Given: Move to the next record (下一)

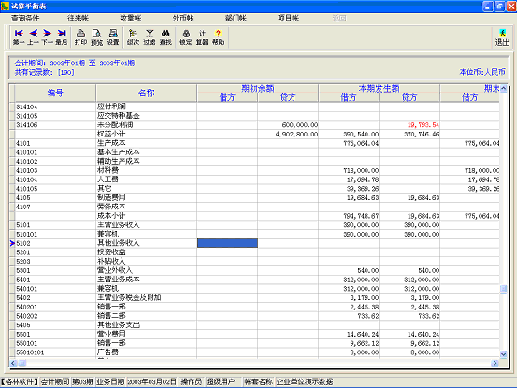Looking at the screenshot, I should pyautogui.click(x=47, y=37).
